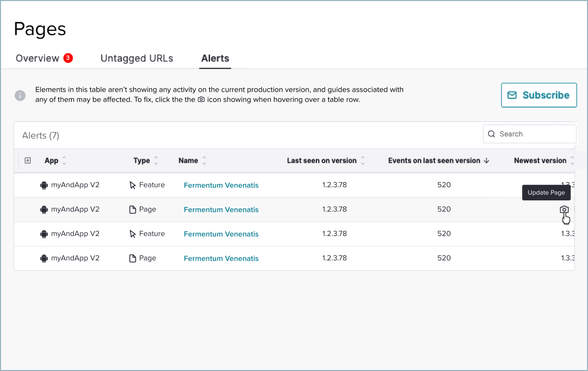
Task: Select the Alerts tab
Action: coord(215,58)
